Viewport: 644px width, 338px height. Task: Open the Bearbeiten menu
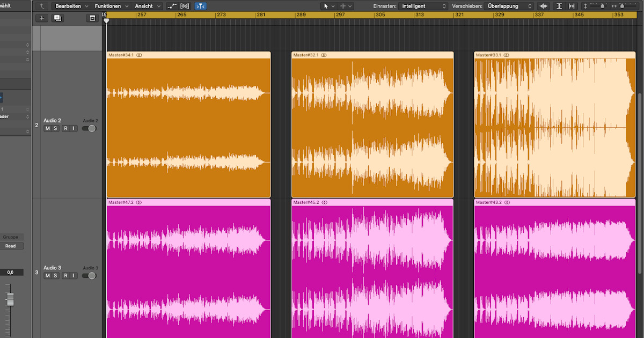[72, 6]
